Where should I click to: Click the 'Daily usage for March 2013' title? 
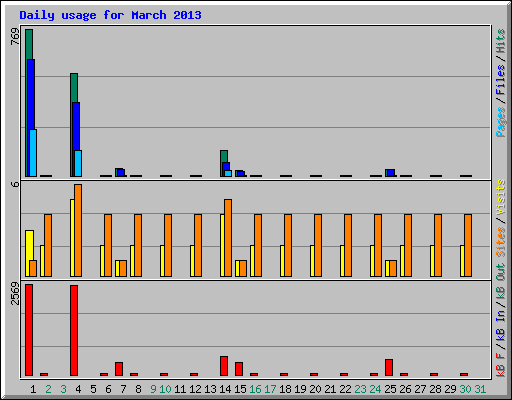point(110,15)
